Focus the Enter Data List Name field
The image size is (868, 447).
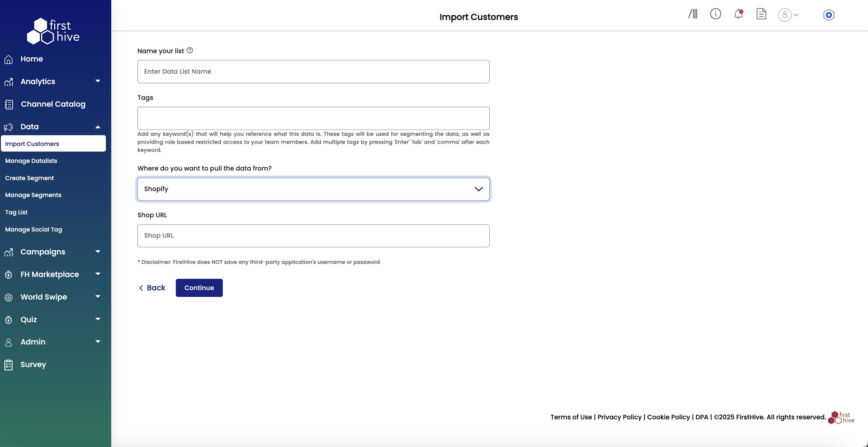point(313,72)
